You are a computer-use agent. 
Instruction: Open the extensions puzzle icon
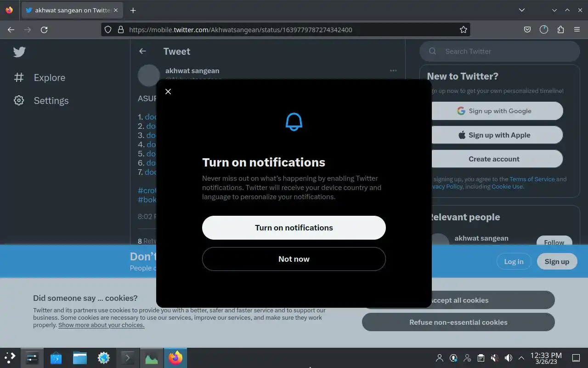[x=560, y=29]
